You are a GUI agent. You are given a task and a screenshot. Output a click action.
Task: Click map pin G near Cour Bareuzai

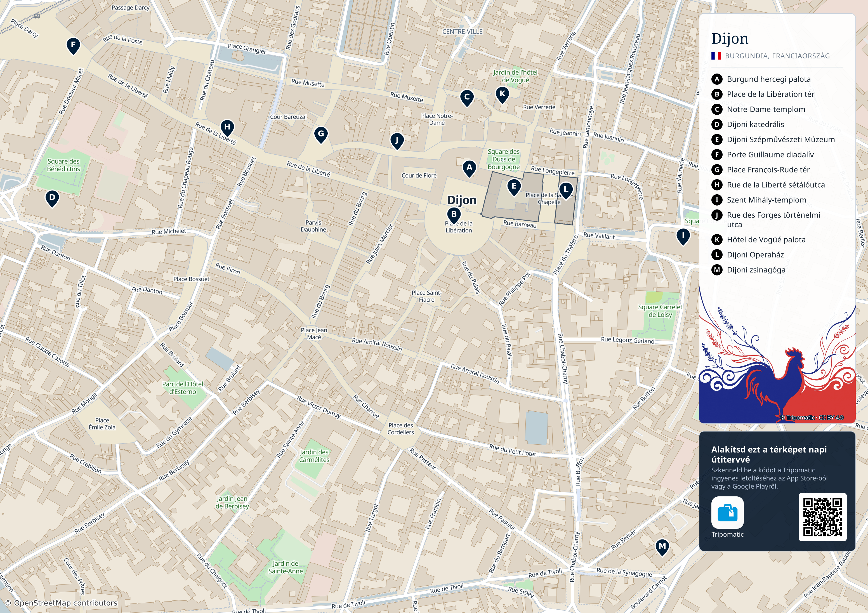point(321,135)
